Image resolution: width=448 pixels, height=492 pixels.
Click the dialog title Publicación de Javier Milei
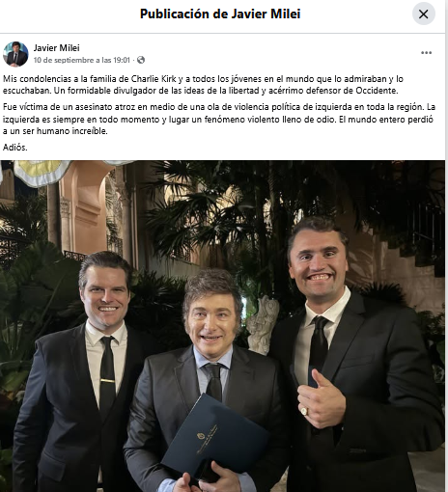[220, 14]
